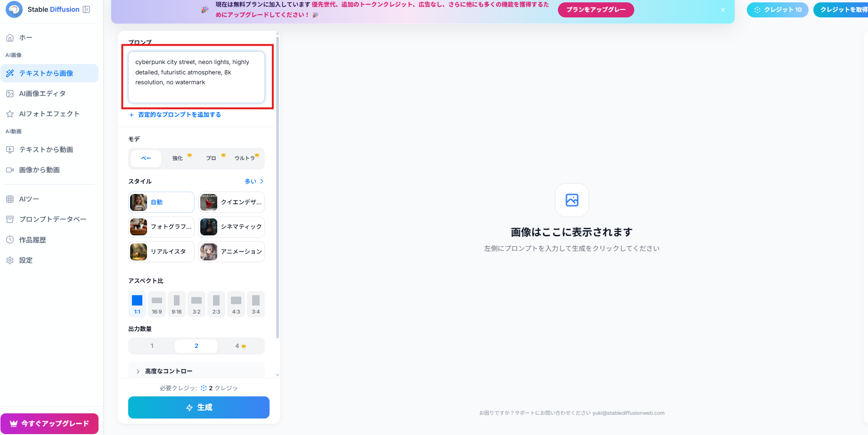This screenshot has height=435, width=868.
Task: Click the sidebar collapse icon beside Stable Diffusion
Action: tap(86, 9)
